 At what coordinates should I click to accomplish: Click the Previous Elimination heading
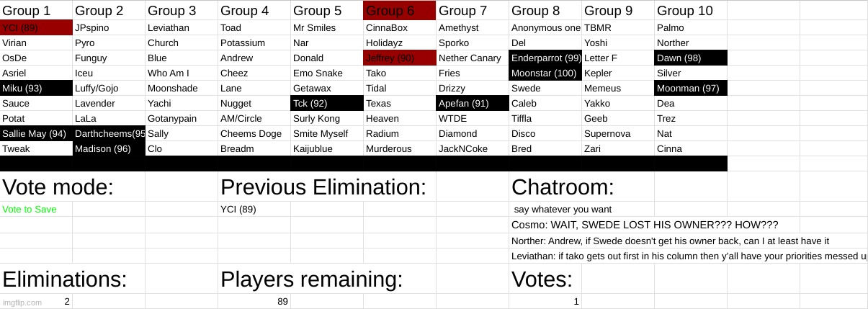pyautogui.click(x=323, y=187)
